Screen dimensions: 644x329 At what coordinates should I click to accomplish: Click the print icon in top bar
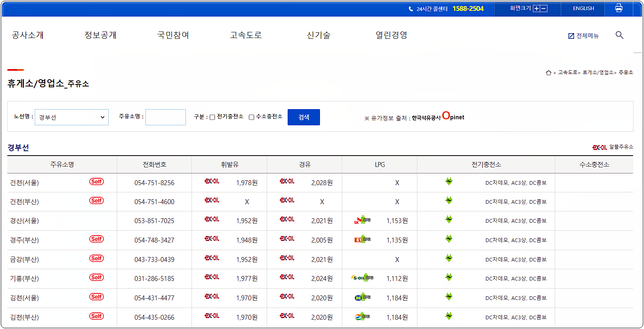pos(619,8)
